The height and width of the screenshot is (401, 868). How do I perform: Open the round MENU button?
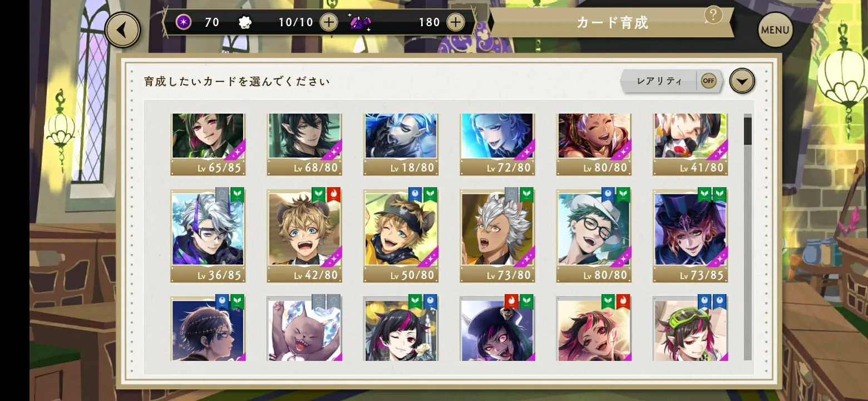click(775, 30)
